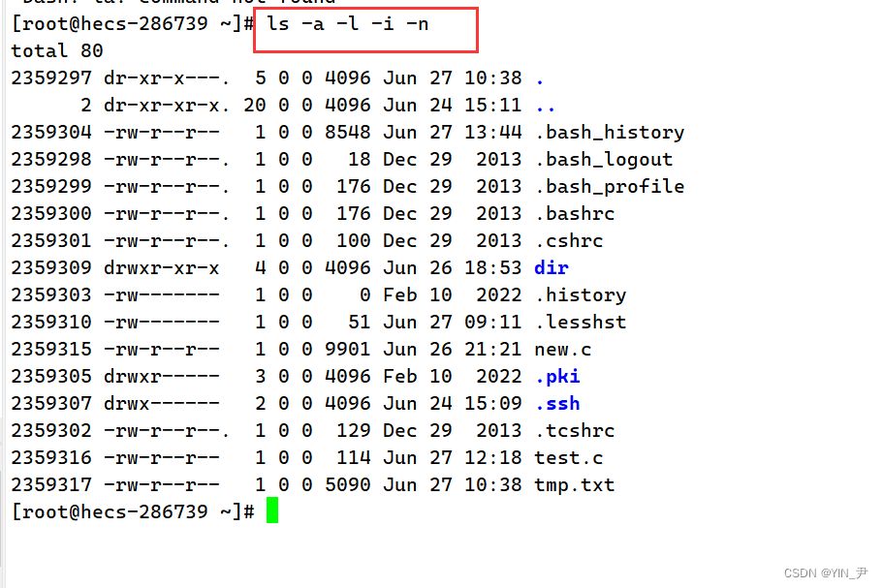
Task: Click the ls -a -l -i -n command text
Action: [348, 23]
